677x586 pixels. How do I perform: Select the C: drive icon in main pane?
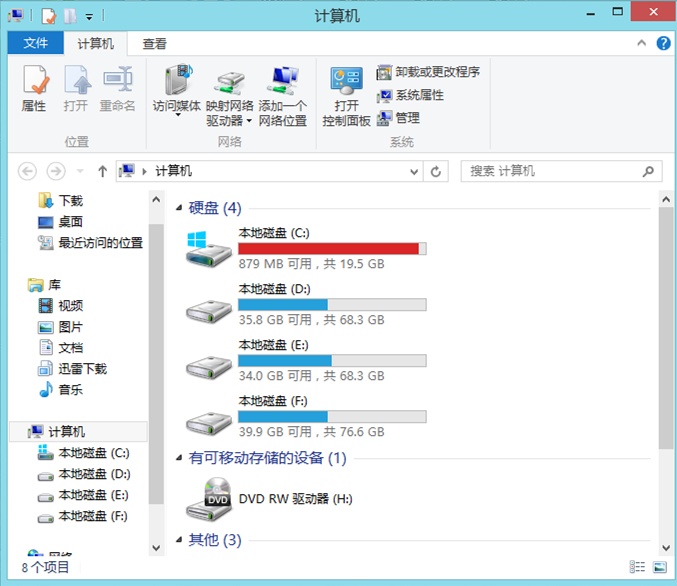[209, 249]
